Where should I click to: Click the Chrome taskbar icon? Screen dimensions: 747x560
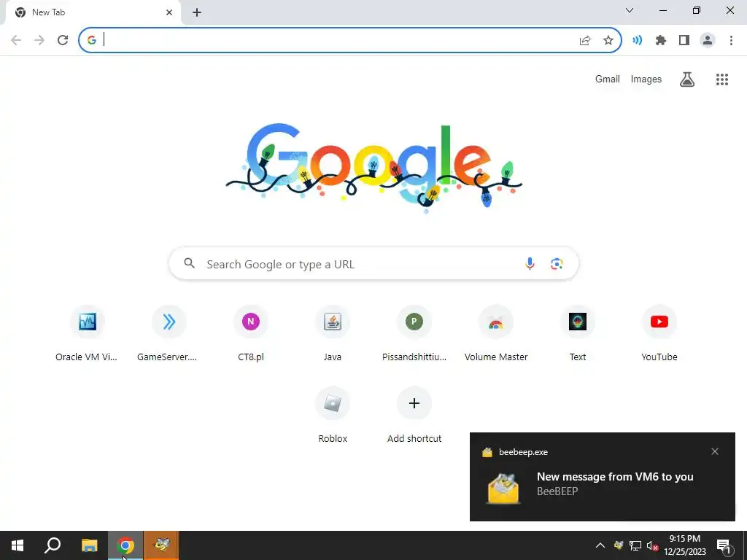coord(125,545)
